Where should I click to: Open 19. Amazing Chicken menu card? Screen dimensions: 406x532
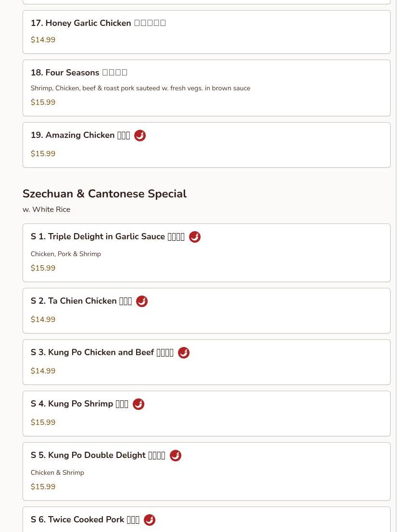(206, 145)
